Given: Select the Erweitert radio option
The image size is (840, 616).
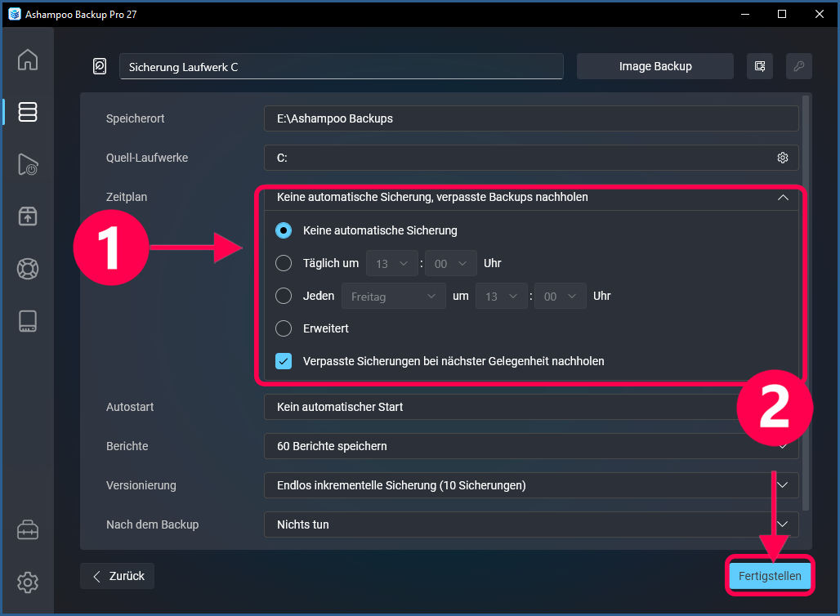Looking at the screenshot, I should [284, 329].
